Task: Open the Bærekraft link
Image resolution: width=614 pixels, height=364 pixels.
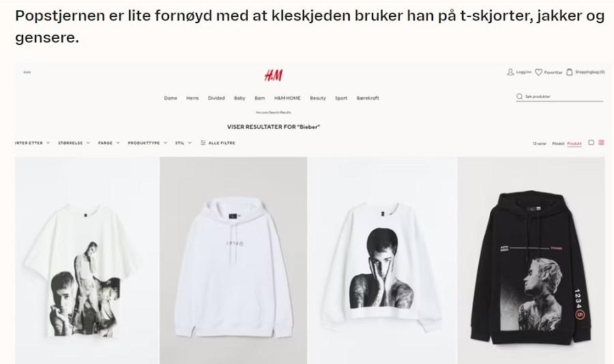Action: pyautogui.click(x=368, y=98)
